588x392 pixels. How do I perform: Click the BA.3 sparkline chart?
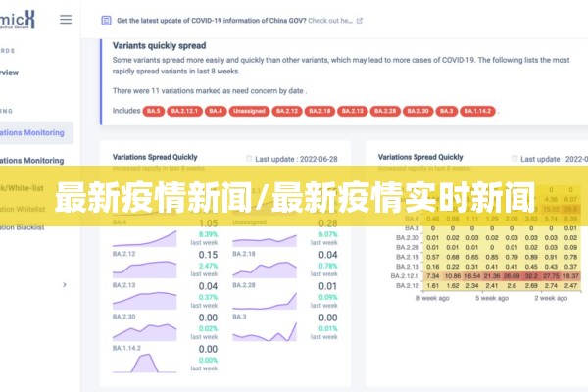[x=265, y=332]
